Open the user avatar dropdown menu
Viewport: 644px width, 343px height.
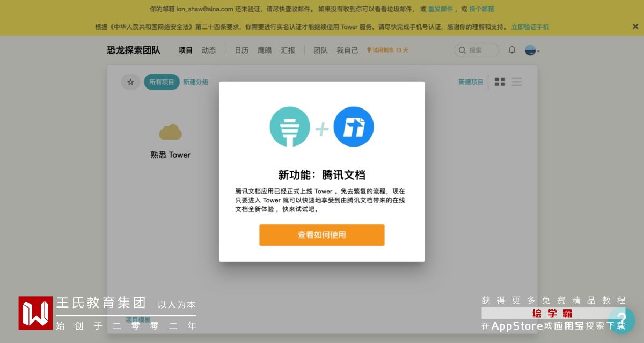pyautogui.click(x=532, y=50)
